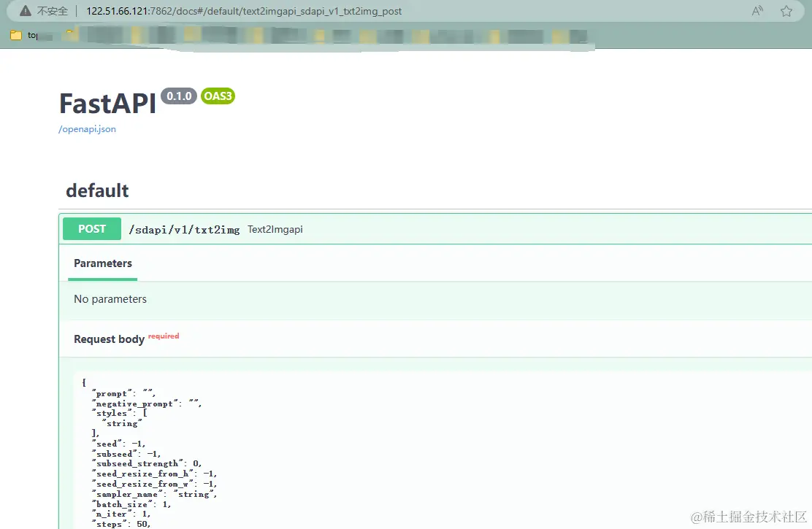Click the "prompt" line in request JSON
This screenshot has height=529, width=812.
(x=123, y=393)
